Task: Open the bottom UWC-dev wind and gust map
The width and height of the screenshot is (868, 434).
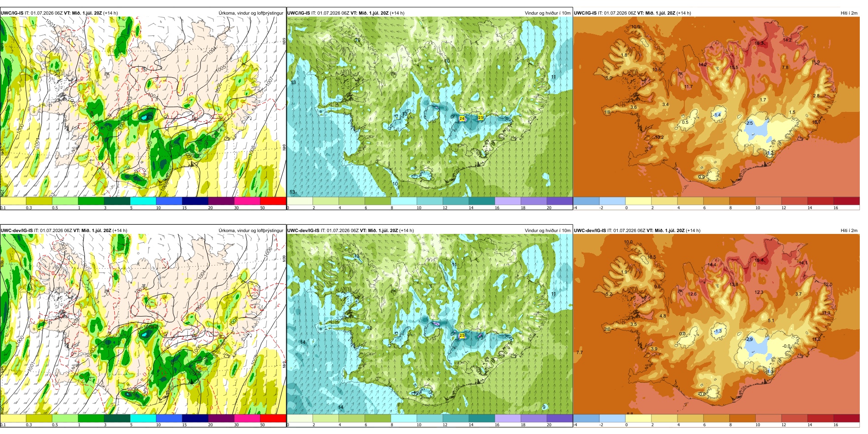Action: (x=429, y=324)
